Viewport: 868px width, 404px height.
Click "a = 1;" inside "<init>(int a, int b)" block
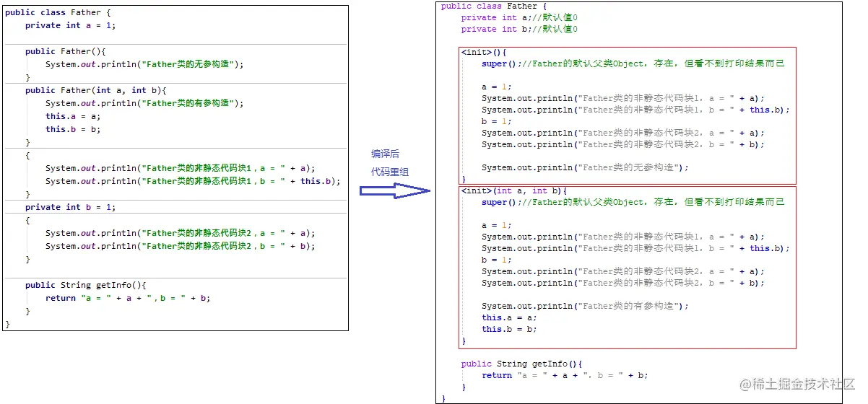coord(496,225)
